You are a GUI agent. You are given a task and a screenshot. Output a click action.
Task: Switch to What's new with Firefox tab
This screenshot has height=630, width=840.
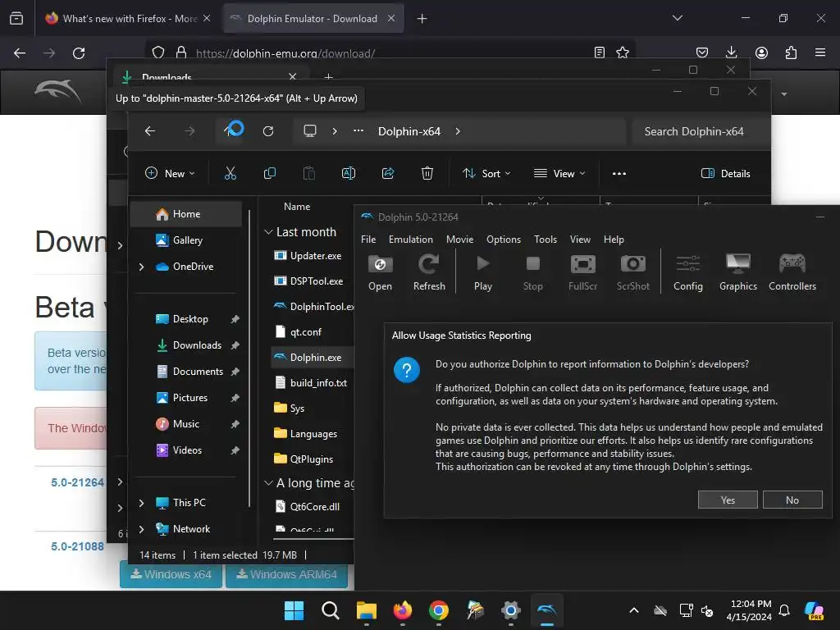click(128, 18)
